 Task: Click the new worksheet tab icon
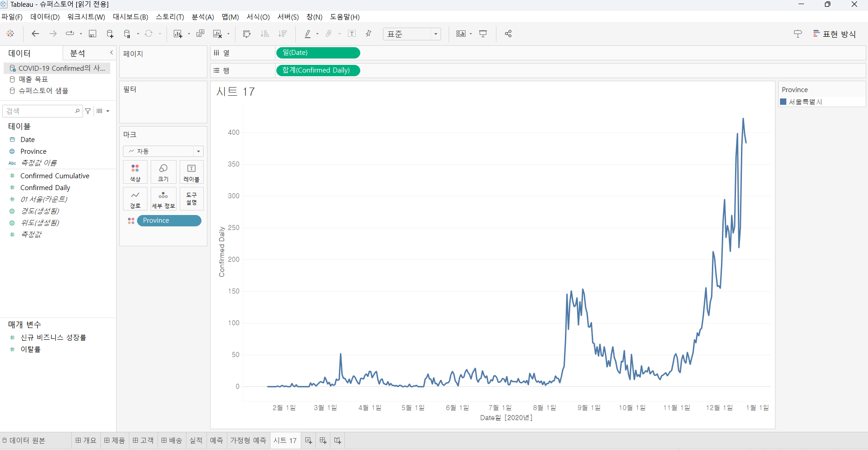click(309, 440)
